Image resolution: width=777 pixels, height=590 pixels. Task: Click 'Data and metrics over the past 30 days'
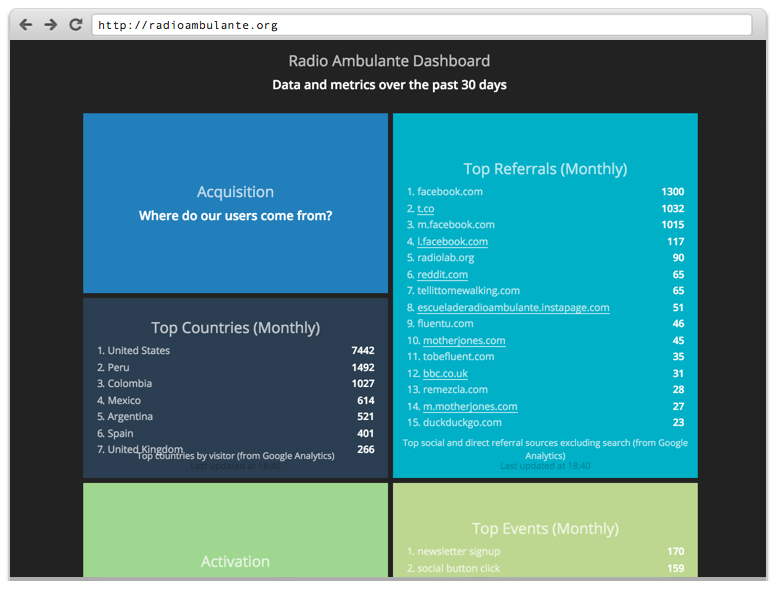(389, 85)
